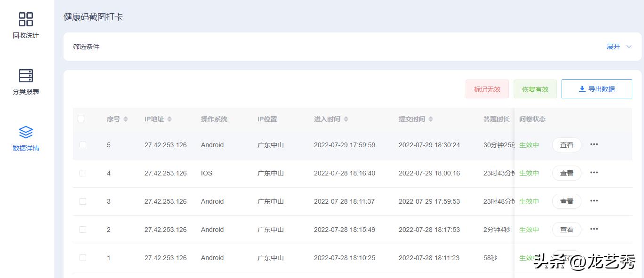Sort by 进入时间 column arrows
The height and width of the screenshot is (278, 644).
point(346,119)
